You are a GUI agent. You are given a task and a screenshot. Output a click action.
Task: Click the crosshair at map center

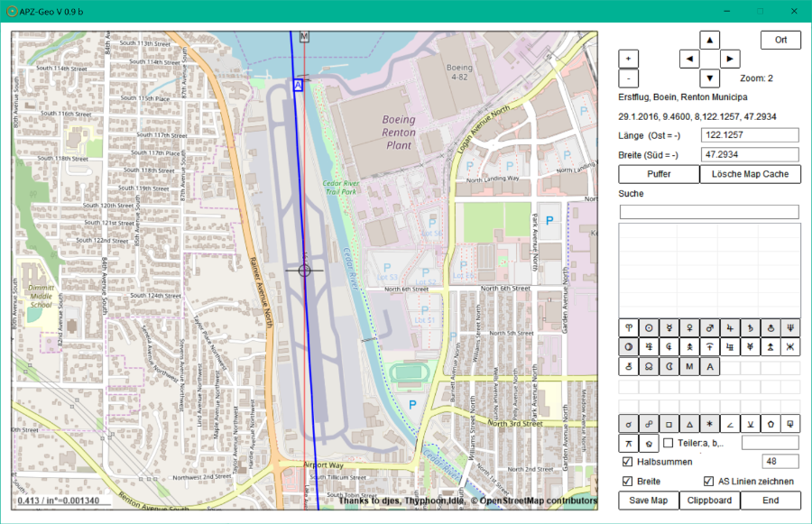[304, 270]
